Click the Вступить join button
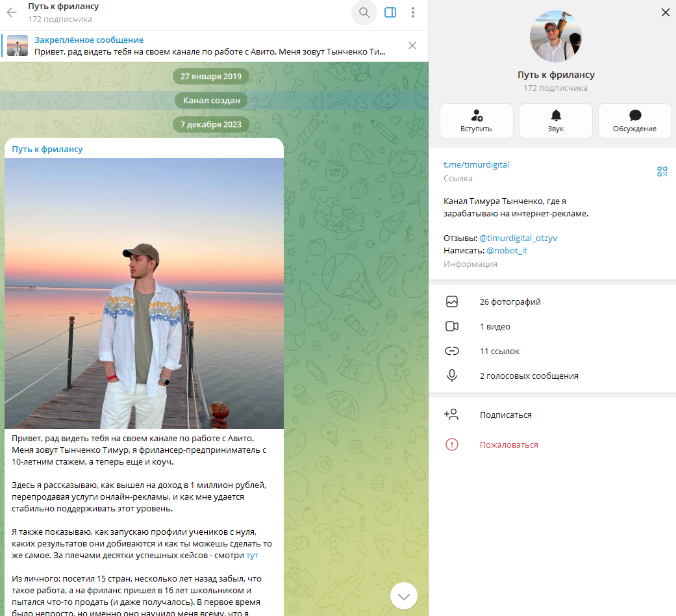 click(477, 121)
